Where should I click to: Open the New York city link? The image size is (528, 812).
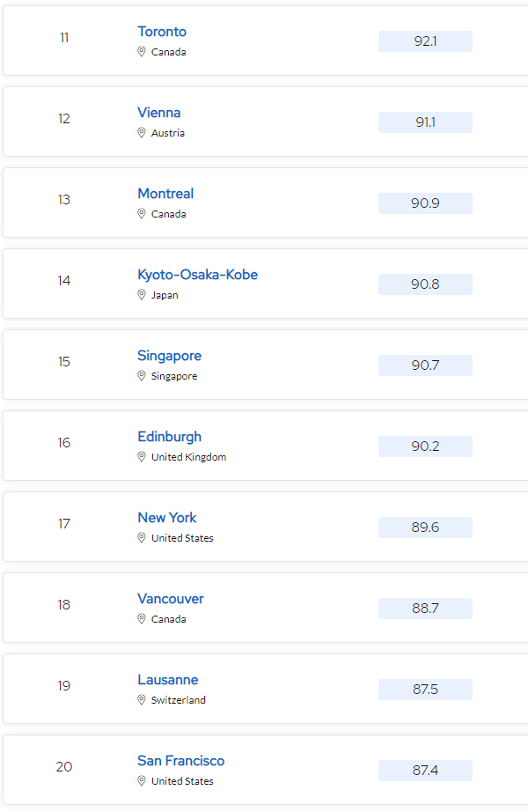[x=167, y=518]
